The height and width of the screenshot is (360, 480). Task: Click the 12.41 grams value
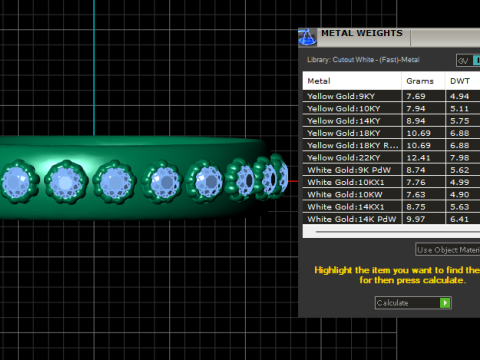[x=418, y=158]
